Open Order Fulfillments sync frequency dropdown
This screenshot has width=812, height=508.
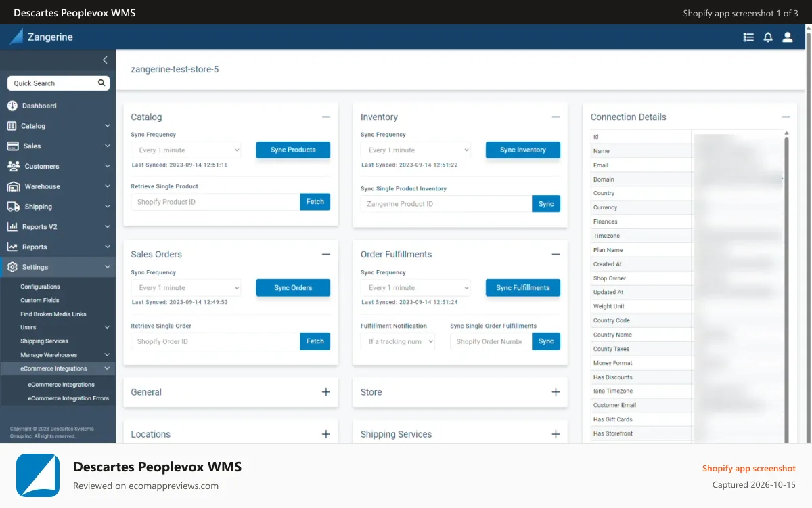(x=415, y=288)
